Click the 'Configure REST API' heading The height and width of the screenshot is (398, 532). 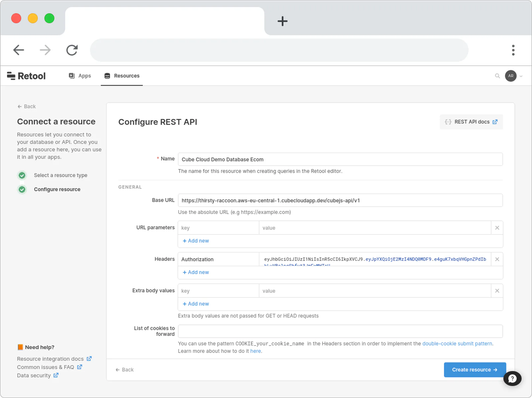(x=158, y=122)
